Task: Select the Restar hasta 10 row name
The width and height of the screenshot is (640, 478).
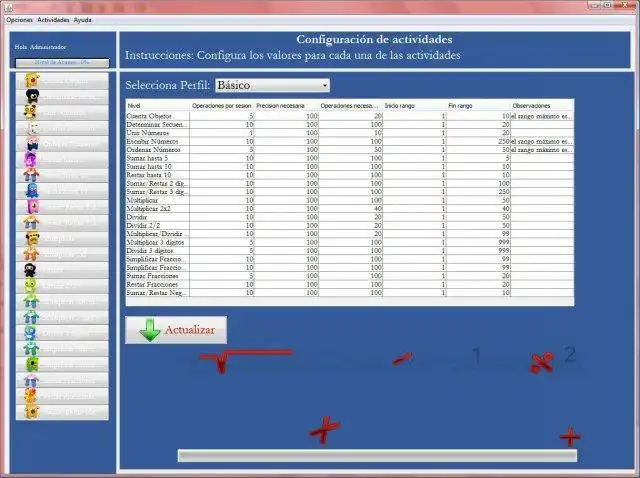Action: [x=158, y=175]
